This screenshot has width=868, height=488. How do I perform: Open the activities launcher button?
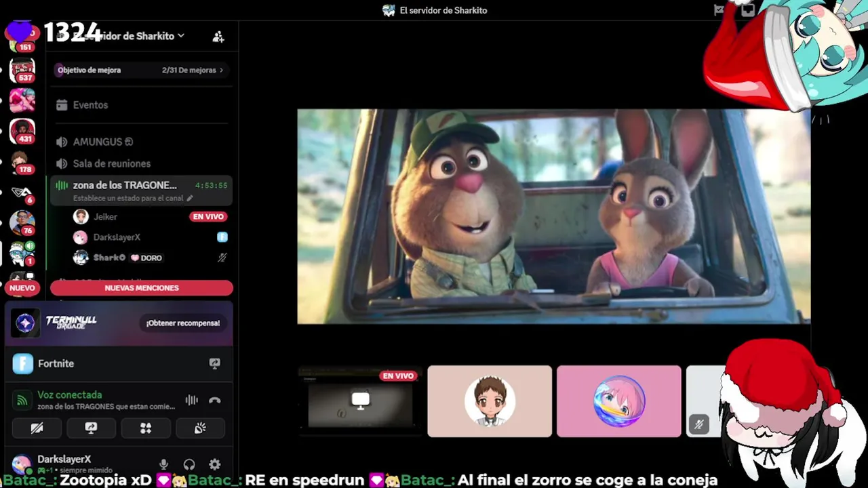tap(146, 428)
